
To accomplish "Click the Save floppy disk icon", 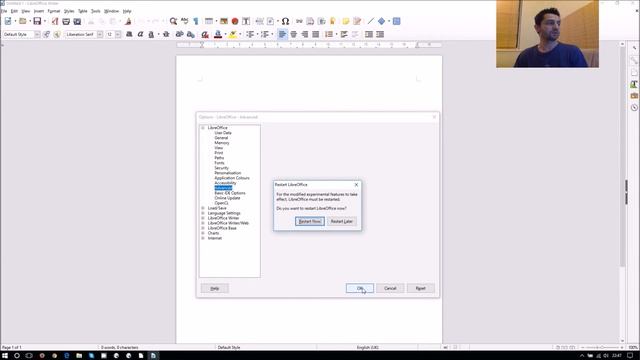I will tap(37, 21).
